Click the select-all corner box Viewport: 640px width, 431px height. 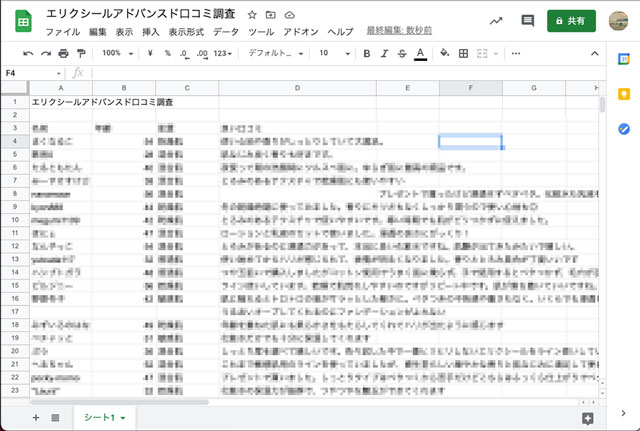point(15,87)
